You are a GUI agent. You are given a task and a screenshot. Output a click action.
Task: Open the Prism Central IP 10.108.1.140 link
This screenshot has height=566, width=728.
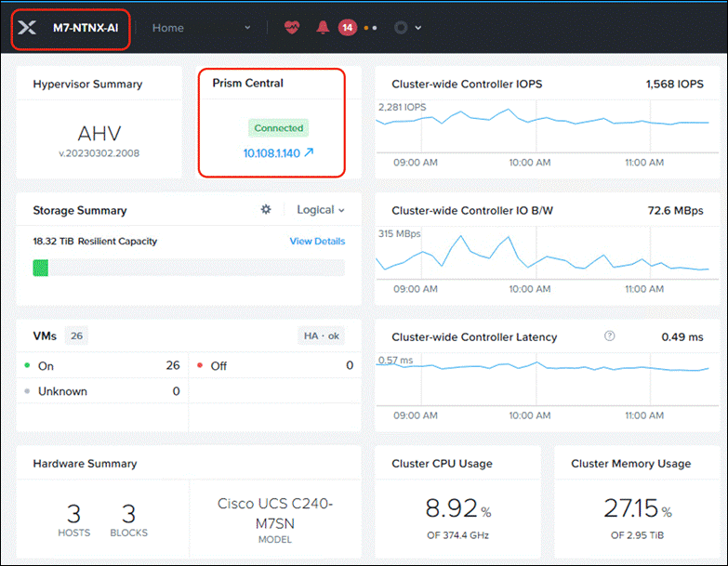tap(278, 153)
